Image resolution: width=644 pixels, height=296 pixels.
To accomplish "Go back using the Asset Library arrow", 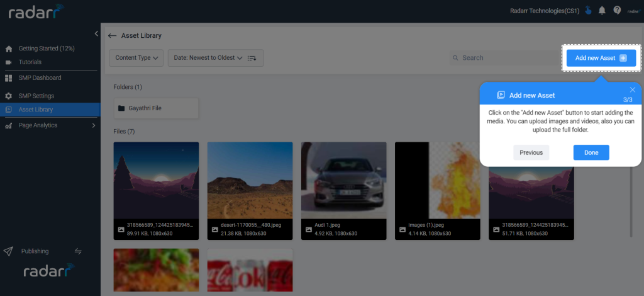I will point(112,36).
